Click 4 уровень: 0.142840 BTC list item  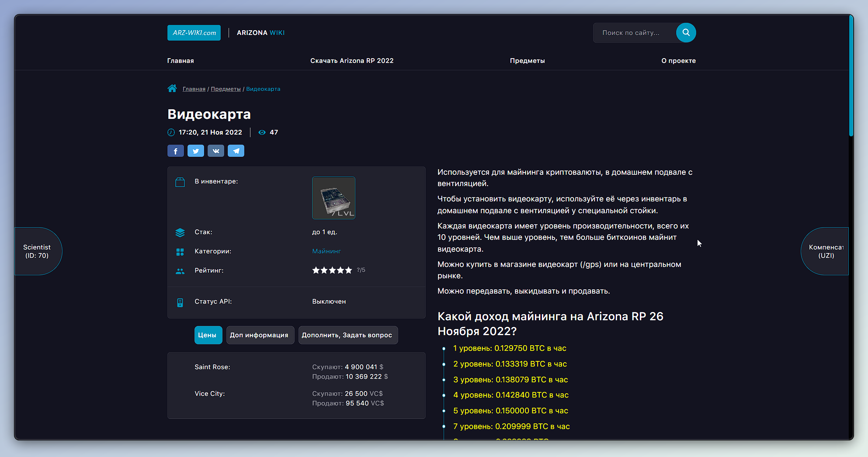coord(511,395)
